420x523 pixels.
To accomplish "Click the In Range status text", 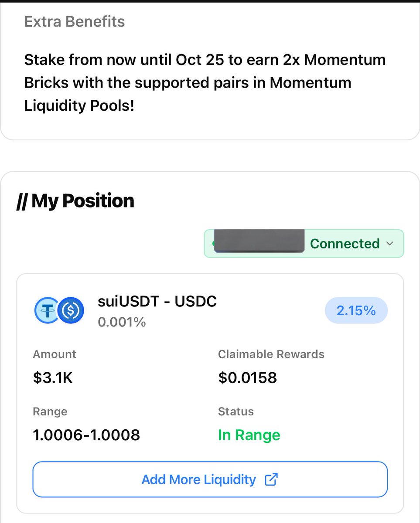I will pos(249,435).
